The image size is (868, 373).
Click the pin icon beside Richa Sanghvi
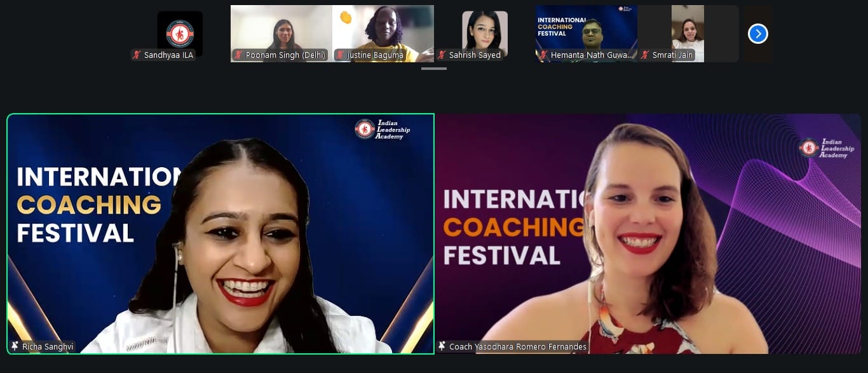pyautogui.click(x=15, y=346)
